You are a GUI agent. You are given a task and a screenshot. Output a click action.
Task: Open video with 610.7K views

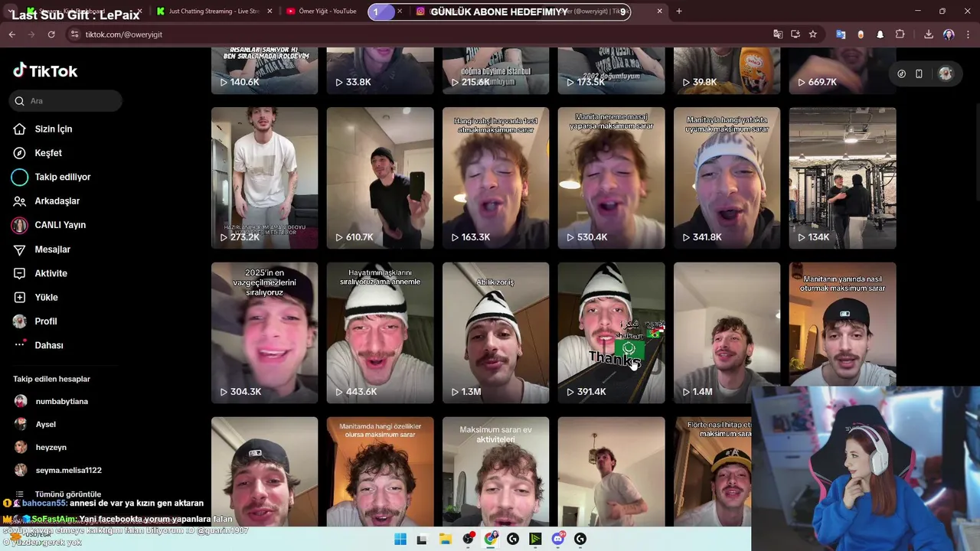pyautogui.click(x=380, y=178)
